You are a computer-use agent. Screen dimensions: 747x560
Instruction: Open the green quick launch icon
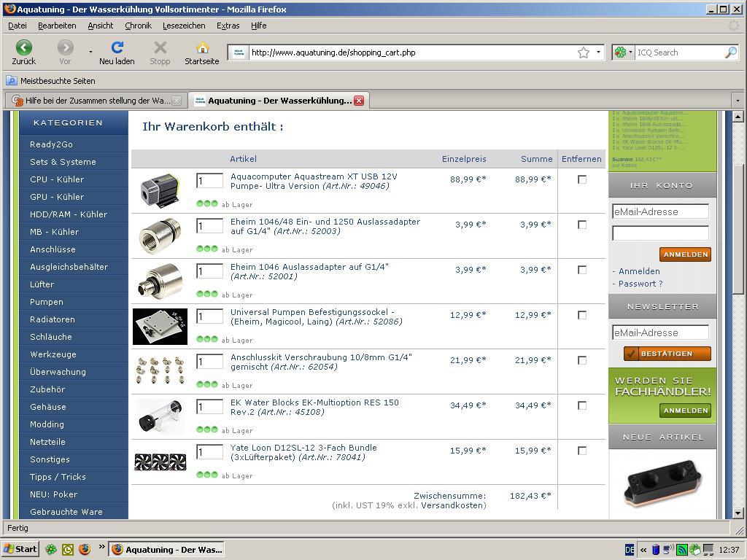tap(68, 550)
